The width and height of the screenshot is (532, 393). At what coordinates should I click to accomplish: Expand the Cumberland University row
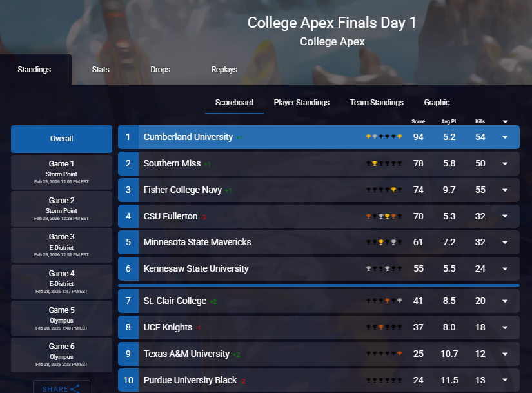point(505,137)
